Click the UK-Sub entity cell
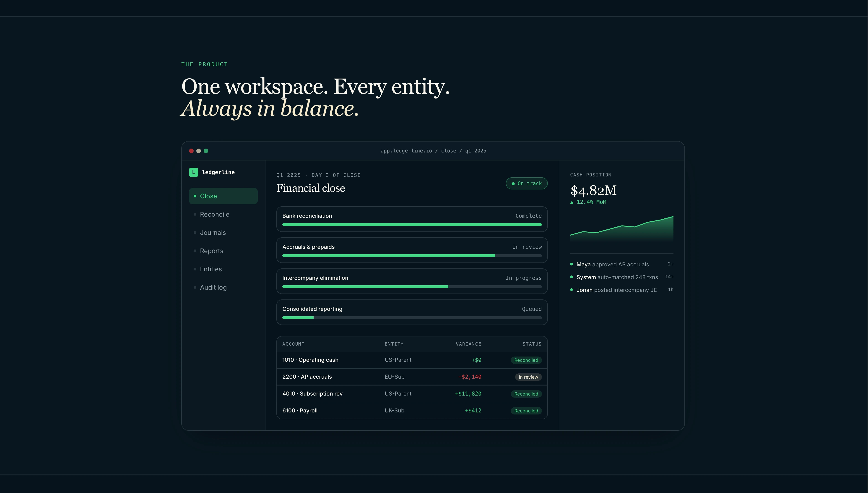The image size is (868, 493). click(x=394, y=411)
